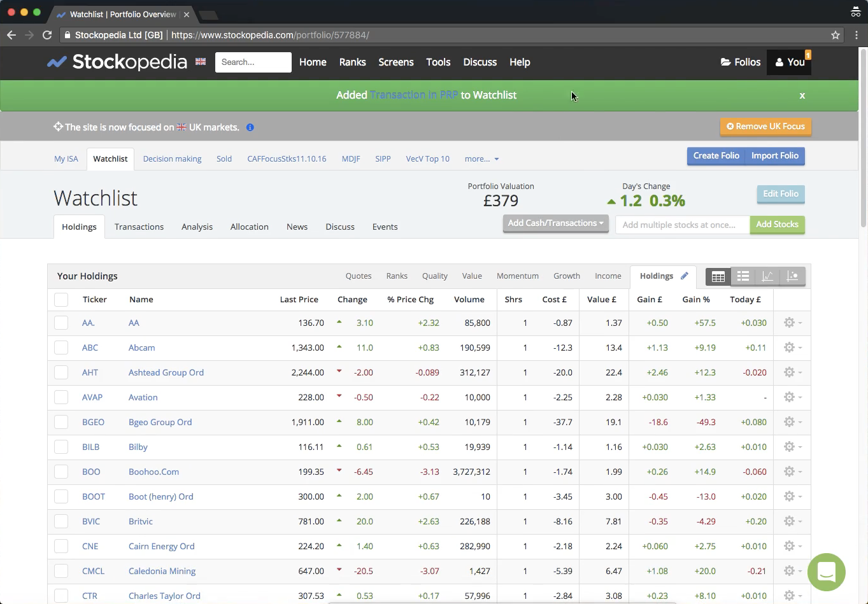Open the Caledonia Mining stock link
This screenshot has width=868, height=604.
[162, 571]
